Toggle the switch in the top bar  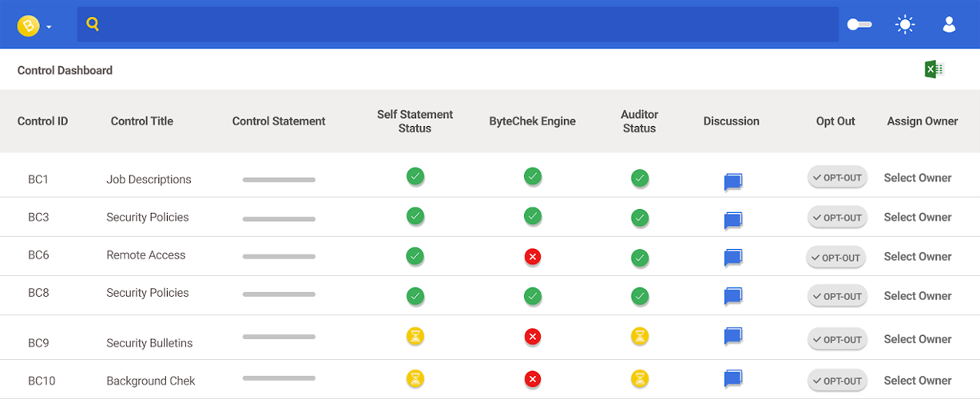click(859, 25)
